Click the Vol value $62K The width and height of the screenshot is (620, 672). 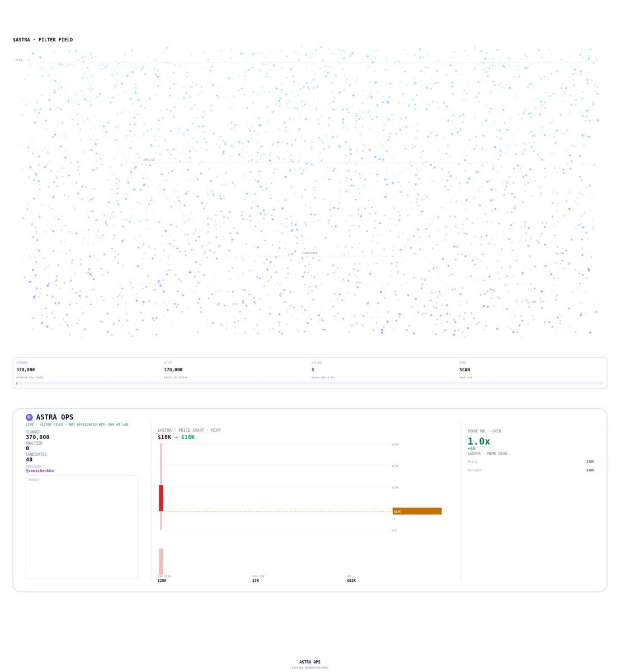351,581
